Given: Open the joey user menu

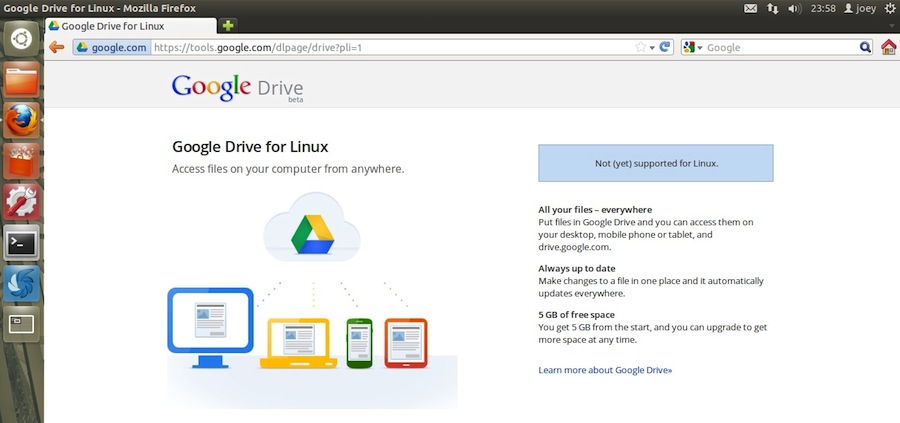Looking at the screenshot, I should pos(860,9).
